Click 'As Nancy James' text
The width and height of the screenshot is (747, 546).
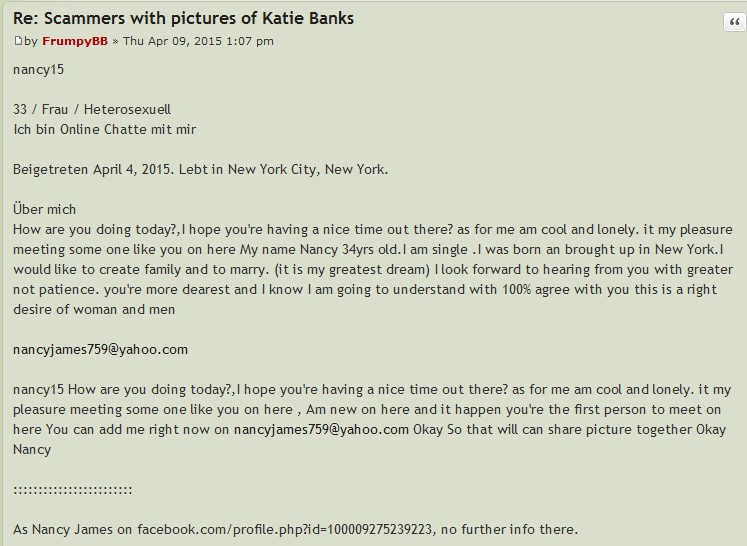coord(63,529)
